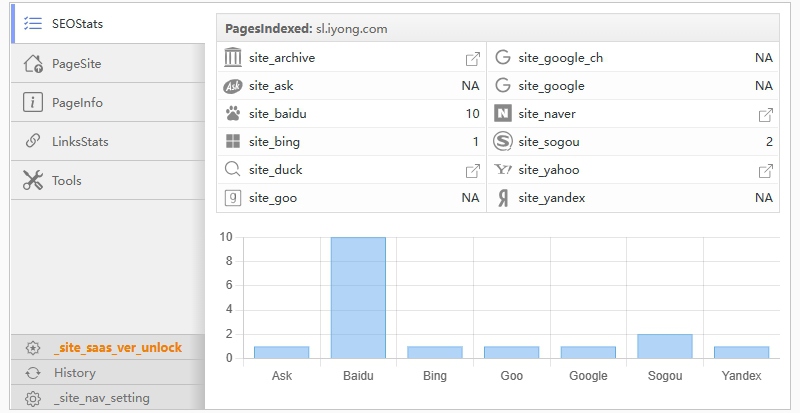800x413 pixels.
Task: Open the site_duck external link icon
Action: point(473,171)
